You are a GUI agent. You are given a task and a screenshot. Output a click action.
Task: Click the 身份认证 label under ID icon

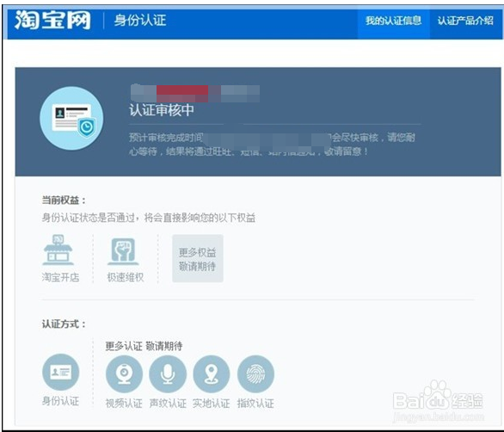[x=60, y=401]
